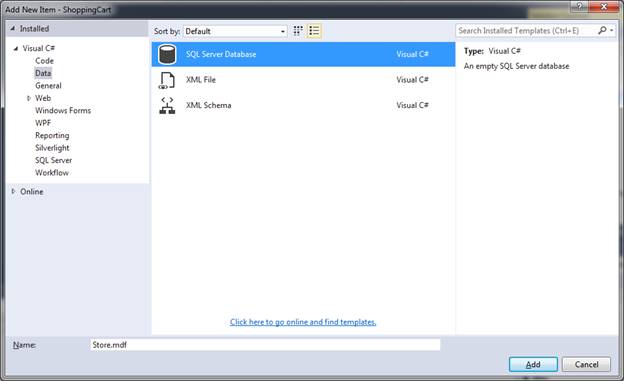
Task: Select the XML Schema template name
Action: tap(209, 105)
